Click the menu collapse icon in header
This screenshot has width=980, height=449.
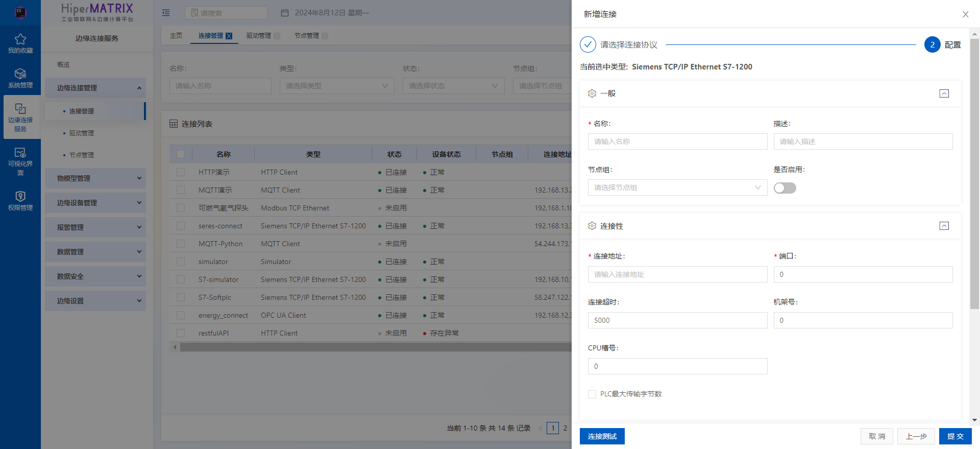(166, 13)
